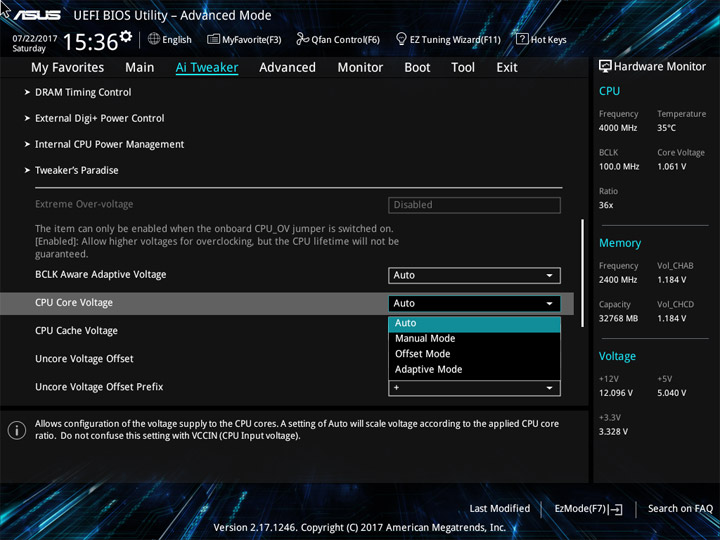Click the info icon beside help text

tap(17, 430)
